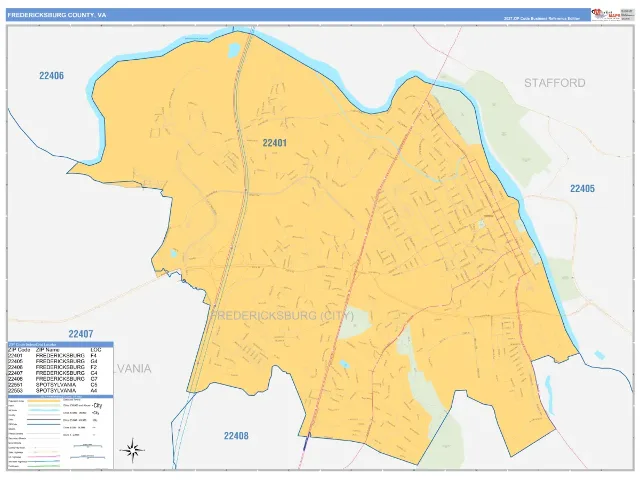Click the LOC column header in index
The width and height of the screenshot is (640, 480).
coord(96,350)
